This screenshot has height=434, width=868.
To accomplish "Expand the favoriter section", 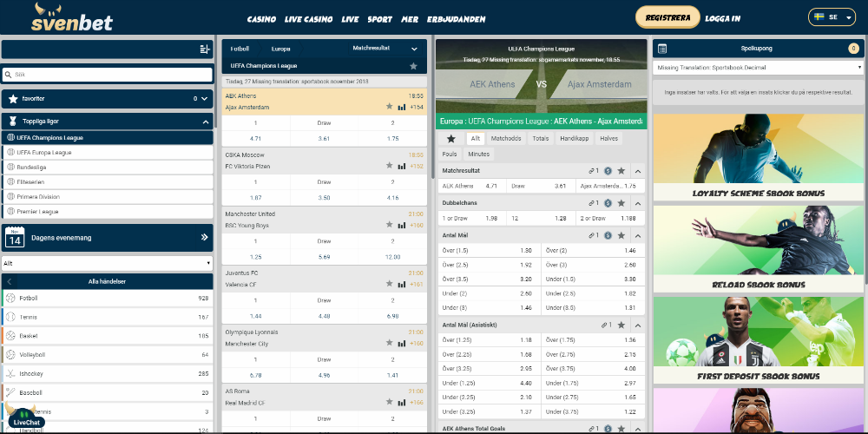I will click(204, 99).
